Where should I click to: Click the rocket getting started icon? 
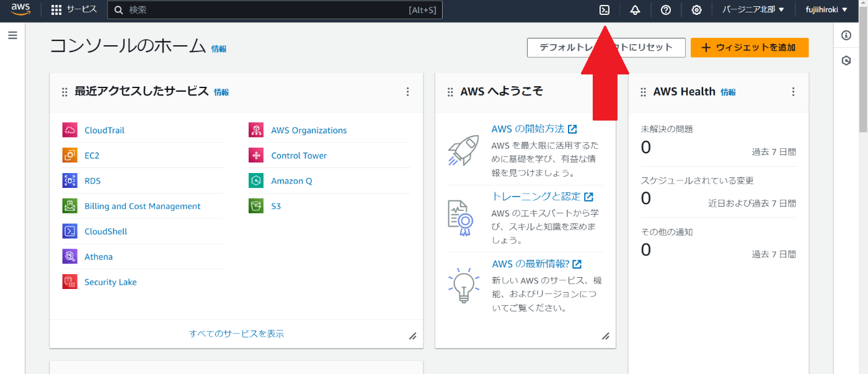pos(463,151)
